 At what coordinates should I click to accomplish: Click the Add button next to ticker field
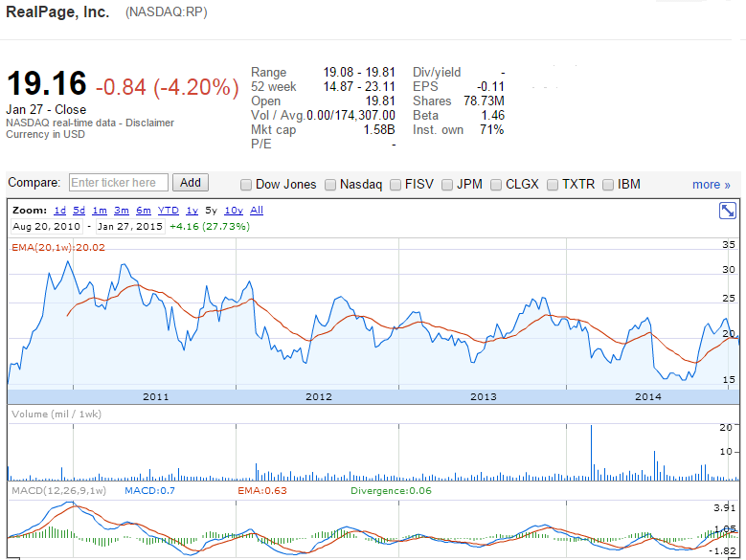(191, 183)
